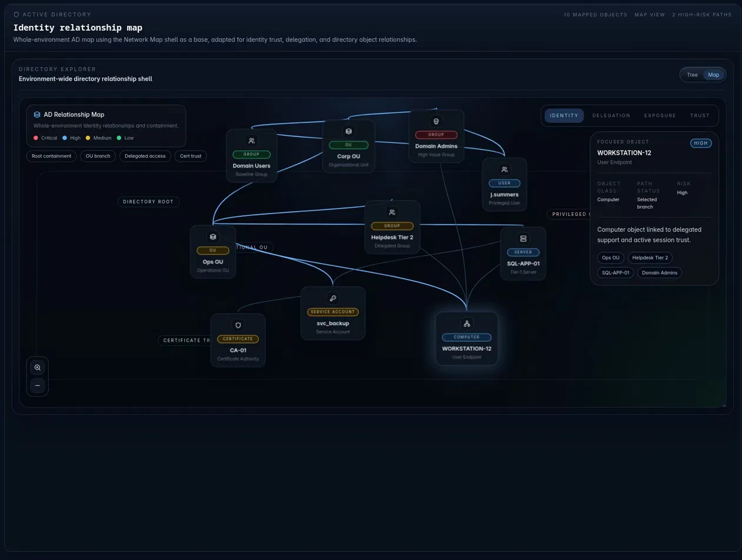
Task: Click the AD Relationship Map layers icon
Action: click(37, 115)
